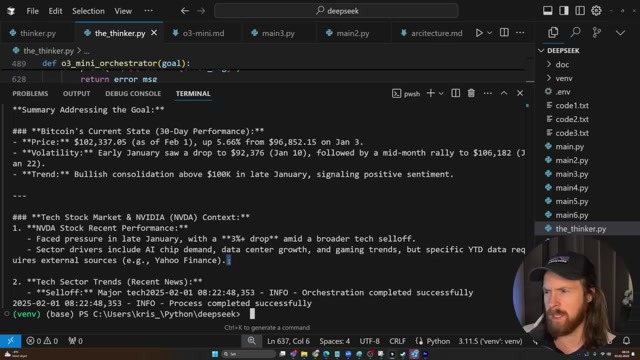The width and height of the screenshot is (640, 360).
Task: Open the Selection menu
Action: click(88, 11)
